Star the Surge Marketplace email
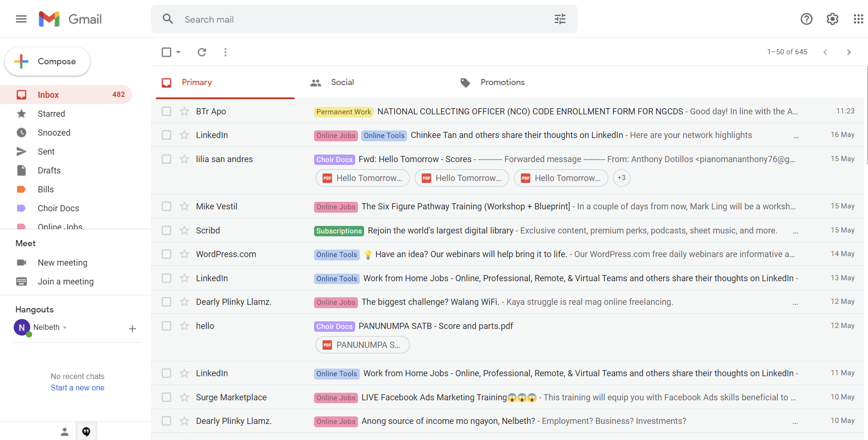 184,397
